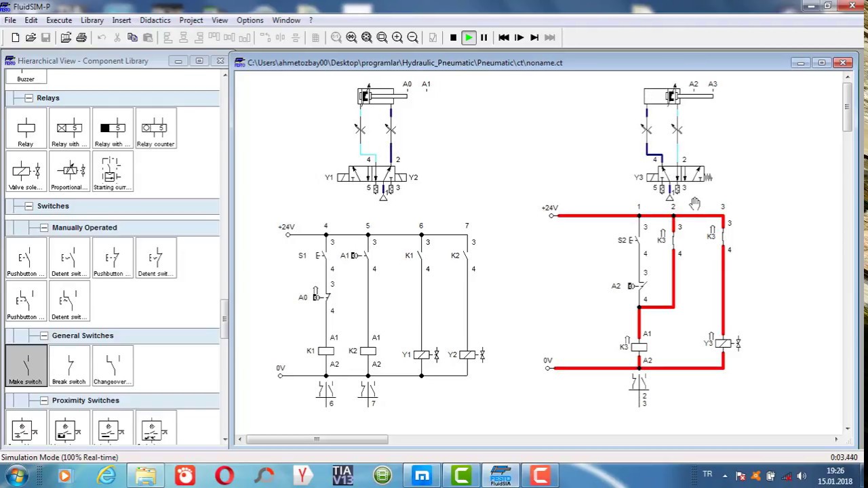The width and height of the screenshot is (868, 488).
Task: Open the Execute menu
Action: [59, 20]
